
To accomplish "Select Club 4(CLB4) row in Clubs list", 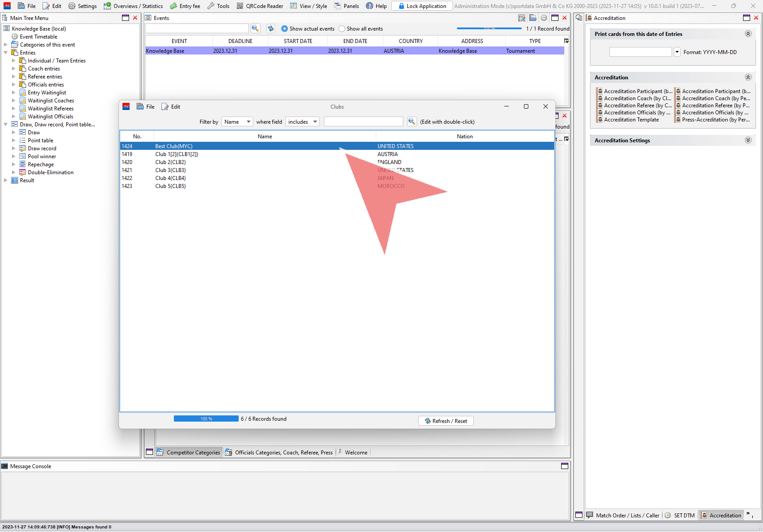I will click(x=170, y=178).
